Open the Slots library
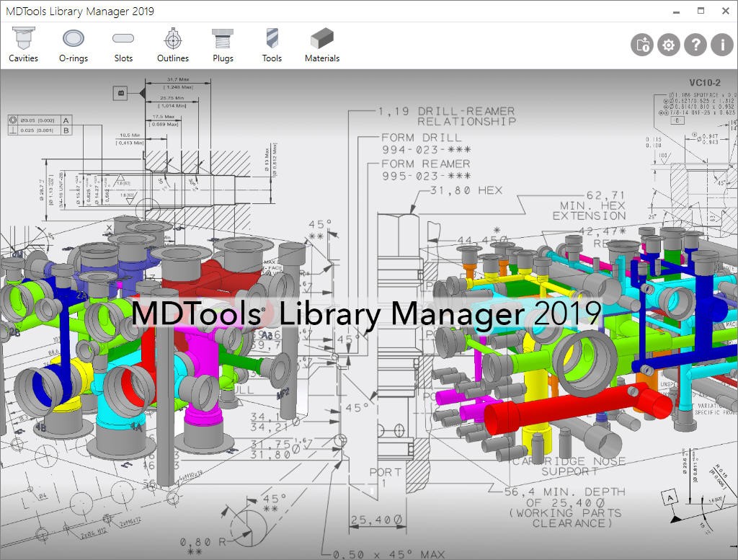The height and width of the screenshot is (560, 738). [x=123, y=39]
